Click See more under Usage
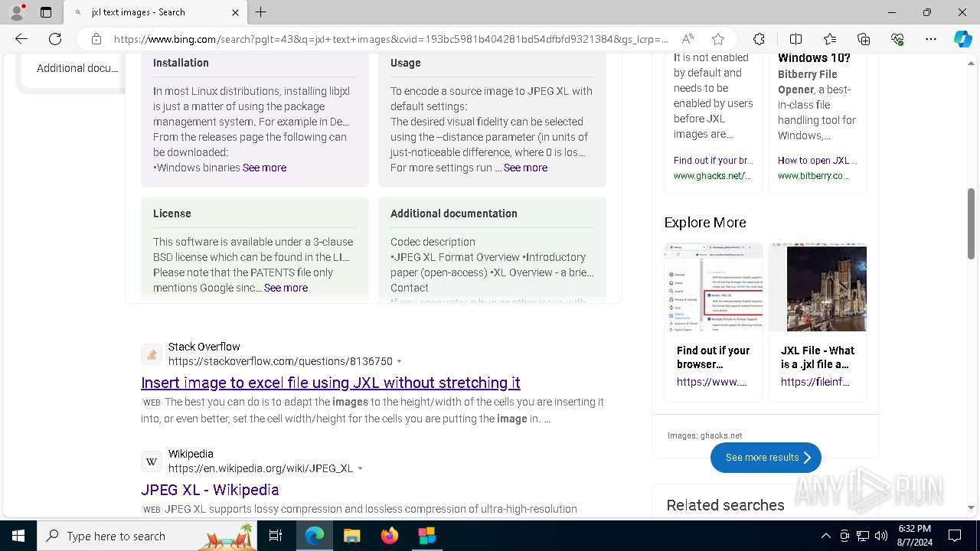 pyautogui.click(x=525, y=168)
